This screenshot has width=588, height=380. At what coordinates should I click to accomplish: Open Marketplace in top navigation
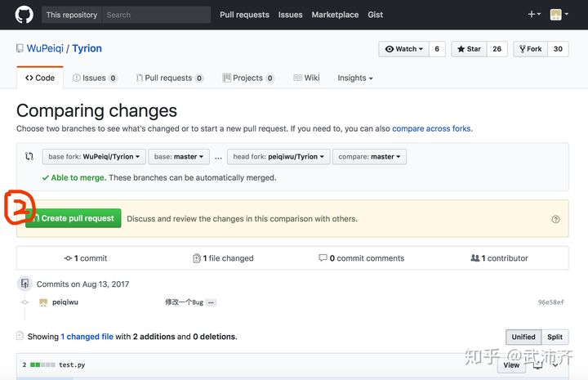click(x=335, y=15)
